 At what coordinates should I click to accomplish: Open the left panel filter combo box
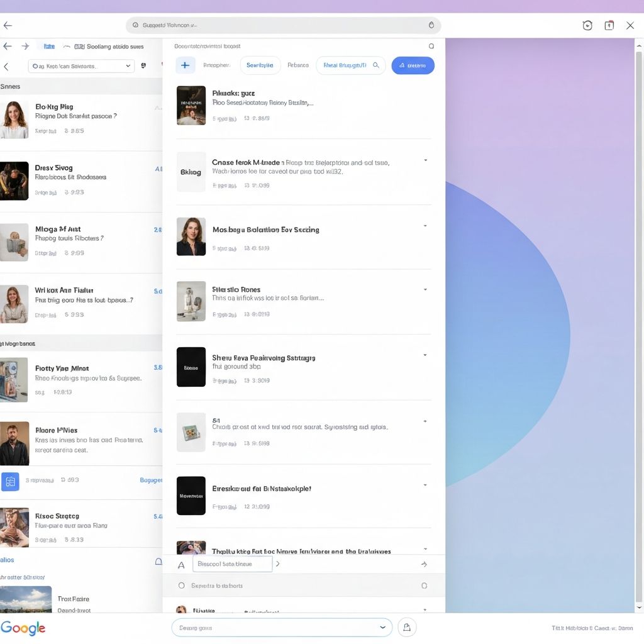click(x=82, y=66)
